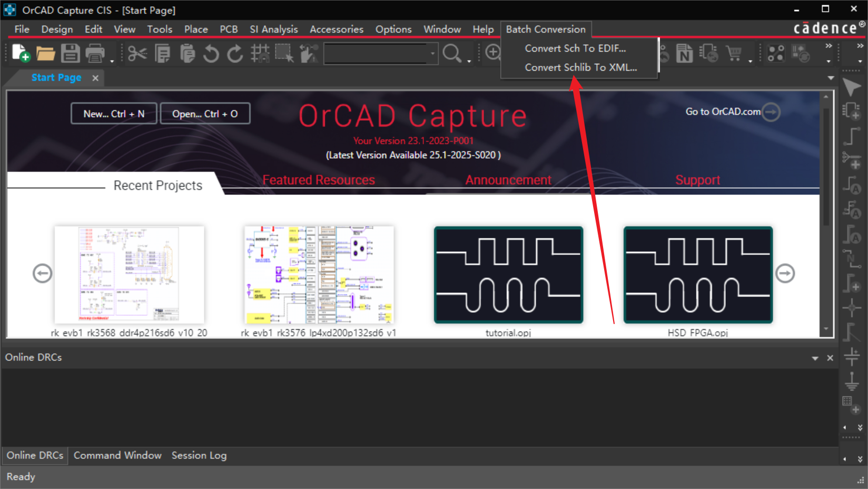868x489 pixels.
Task: Click the redo arrow icon
Action: (235, 53)
